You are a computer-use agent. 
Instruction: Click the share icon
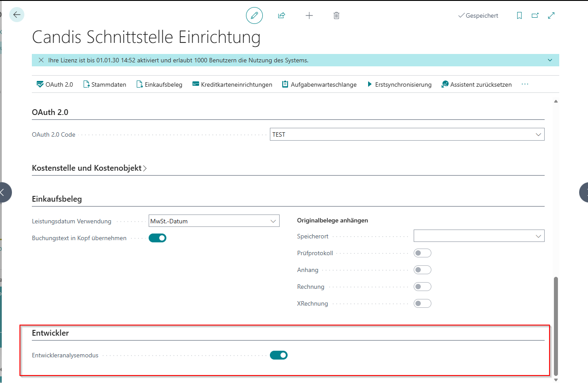[281, 15]
